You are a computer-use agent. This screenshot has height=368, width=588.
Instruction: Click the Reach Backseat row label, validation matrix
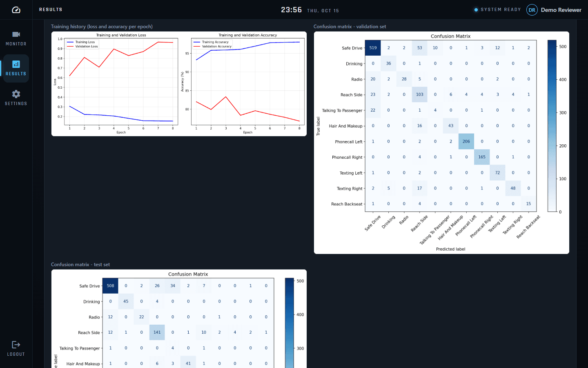(347, 204)
